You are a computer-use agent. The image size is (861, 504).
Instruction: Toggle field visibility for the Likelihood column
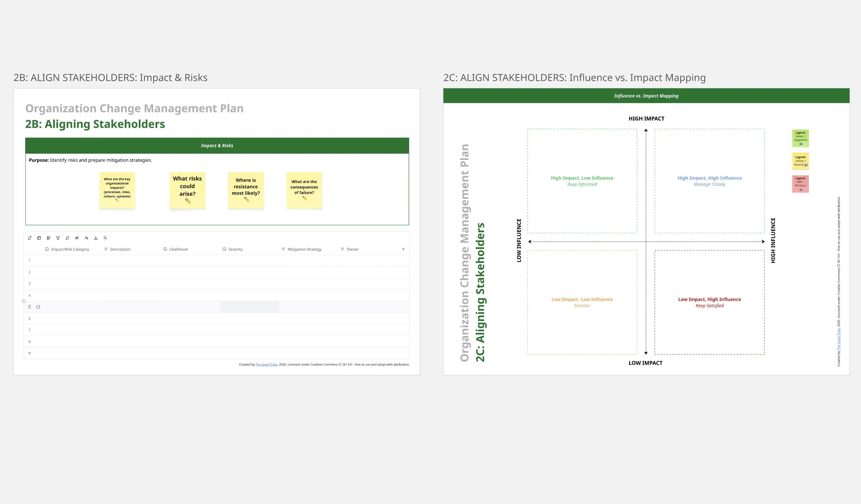tap(165, 249)
